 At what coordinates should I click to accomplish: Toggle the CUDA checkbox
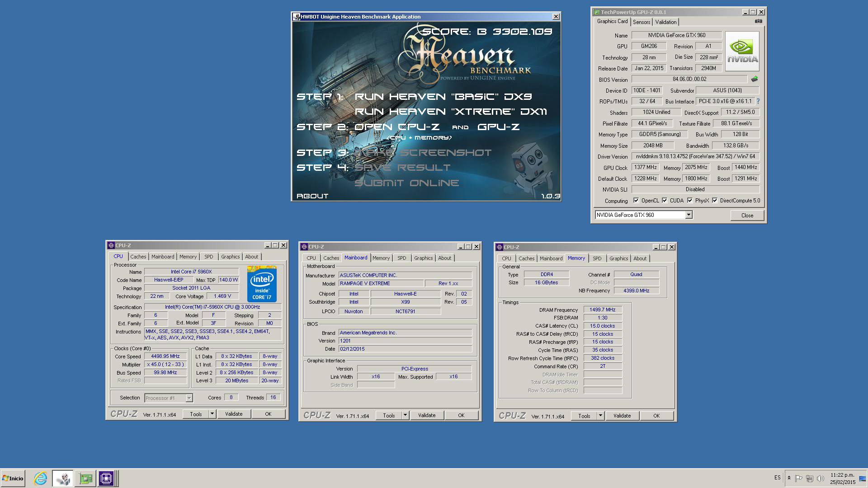pos(665,200)
